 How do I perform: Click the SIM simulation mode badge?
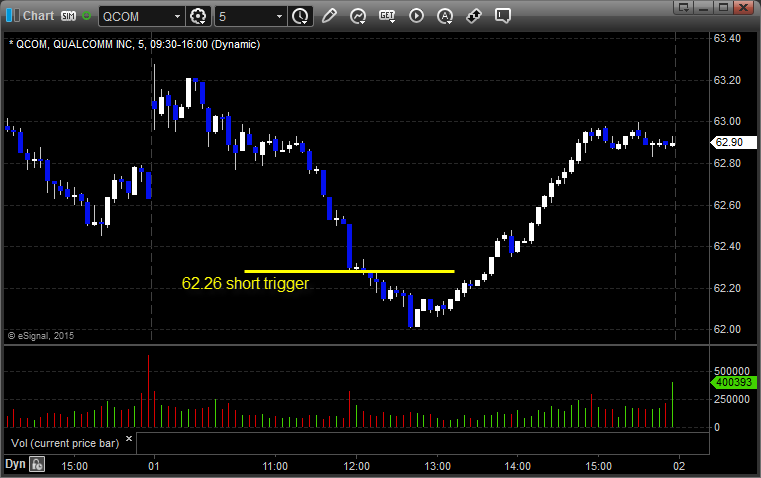point(68,16)
